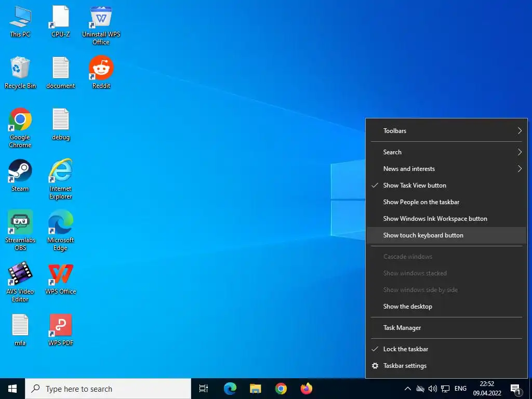Select the WPS Office desktop icon
Image resolution: width=532 pixels, height=399 pixels.
[x=60, y=278]
